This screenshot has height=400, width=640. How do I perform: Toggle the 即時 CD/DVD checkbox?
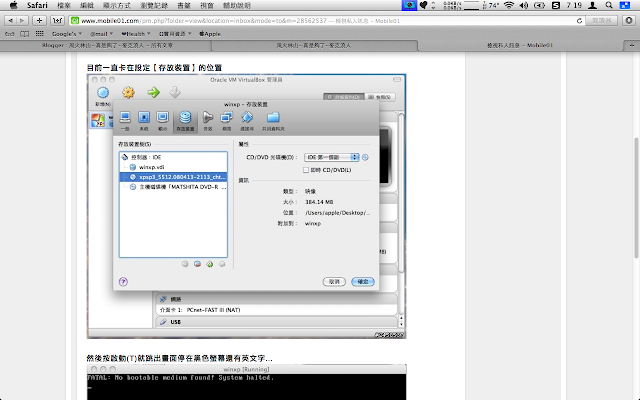306,170
